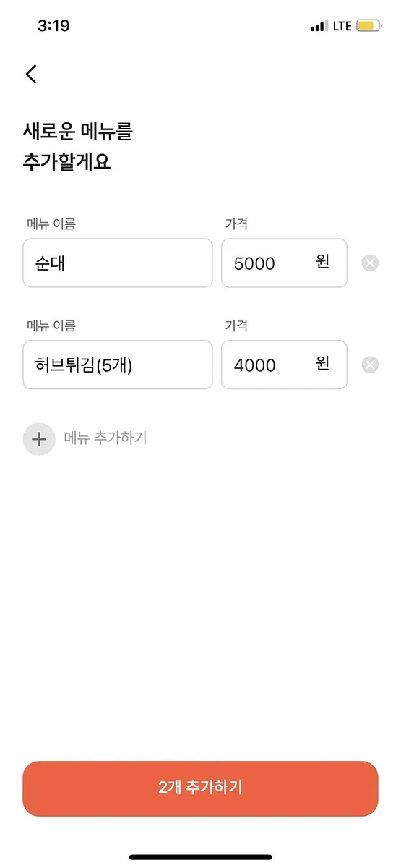Tap the 메뉴 추가하기 text link
Screen dimensions: 401x868
(105, 438)
